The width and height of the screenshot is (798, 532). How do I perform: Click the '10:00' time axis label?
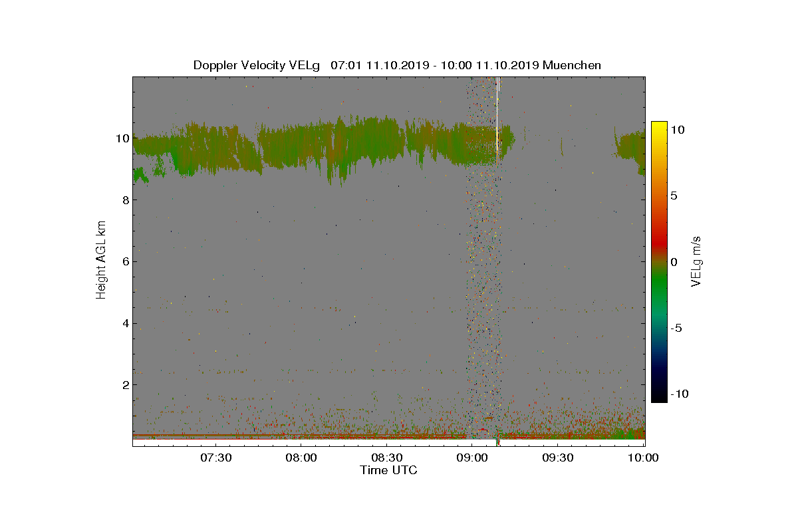644,458
